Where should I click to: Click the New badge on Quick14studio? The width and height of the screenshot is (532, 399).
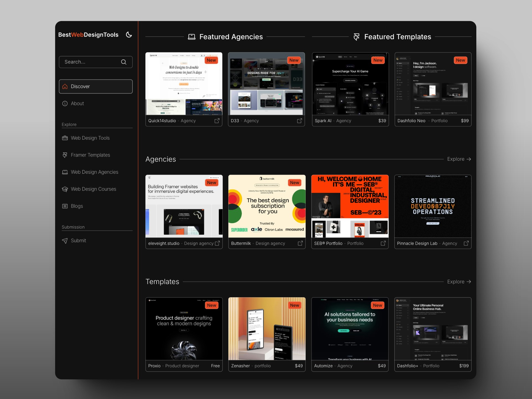click(x=211, y=60)
